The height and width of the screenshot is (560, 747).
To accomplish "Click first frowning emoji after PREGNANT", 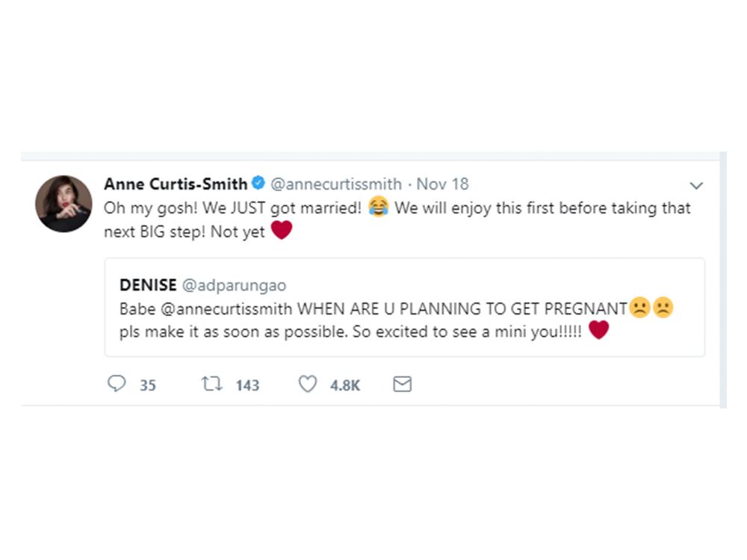I will click(639, 308).
